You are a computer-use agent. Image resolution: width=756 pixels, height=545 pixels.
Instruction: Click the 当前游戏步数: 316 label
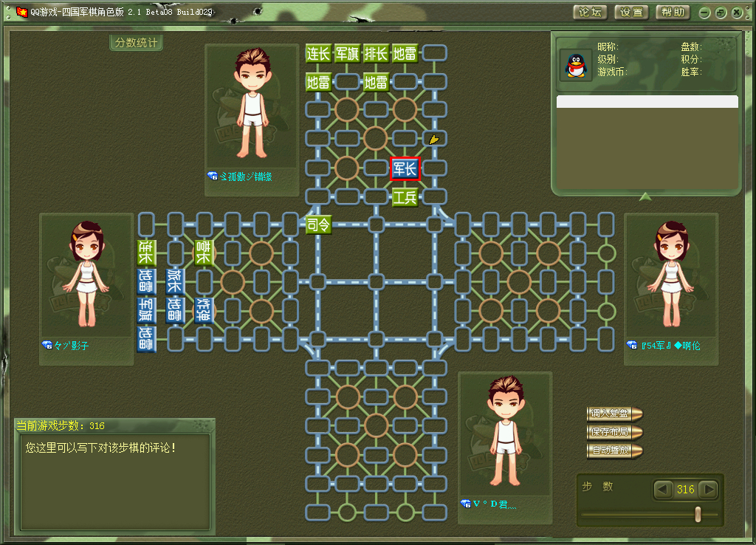click(x=61, y=425)
